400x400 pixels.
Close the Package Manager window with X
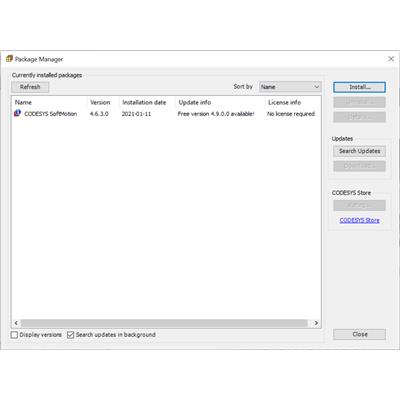click(391, 59)
